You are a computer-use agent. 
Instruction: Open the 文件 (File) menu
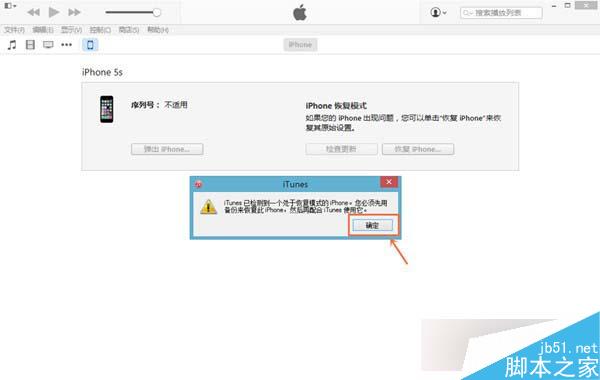(14, 30)
